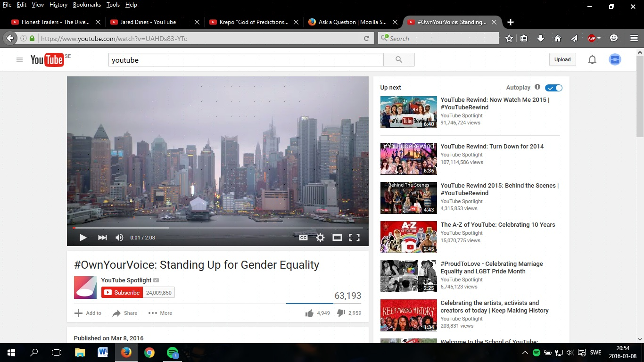Open YouTube Rewind Now Watch Me 2015
The image size is (644, 362).
(495, 103)
